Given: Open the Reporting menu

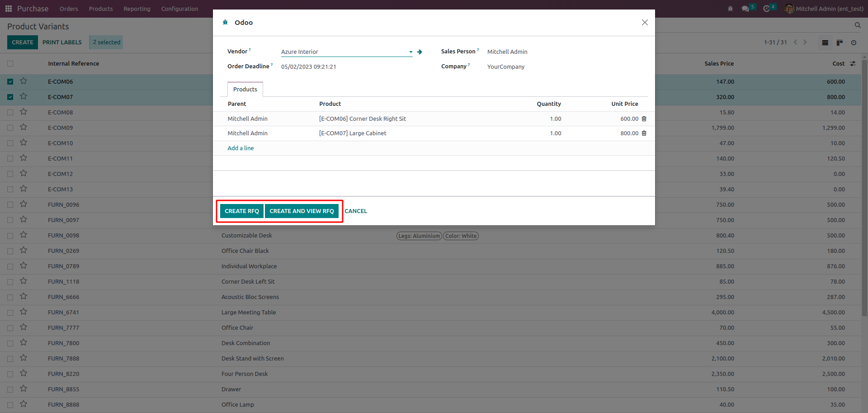Looking at the screenshot, I should [x=137, y=9].
